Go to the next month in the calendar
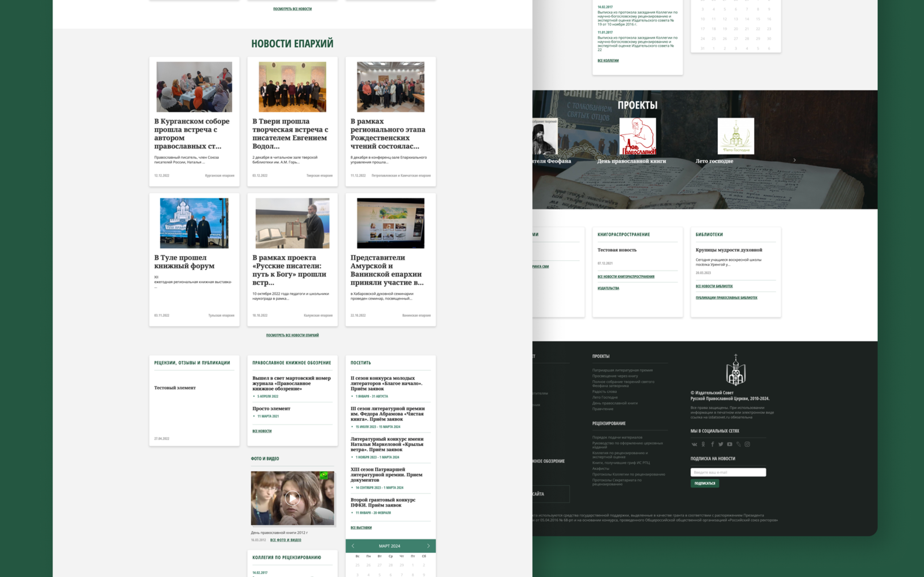The height and width of the screenshot is (577, 924). [428, 546]
